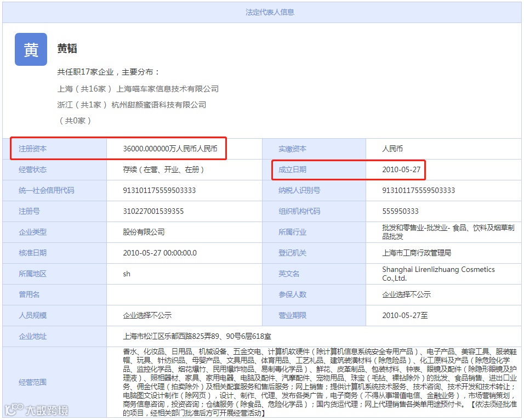Image resolution: width=524 pixels, height=420 pixels.
Task: Click the 经营范围 label
Action: click(x=32, y=382)
